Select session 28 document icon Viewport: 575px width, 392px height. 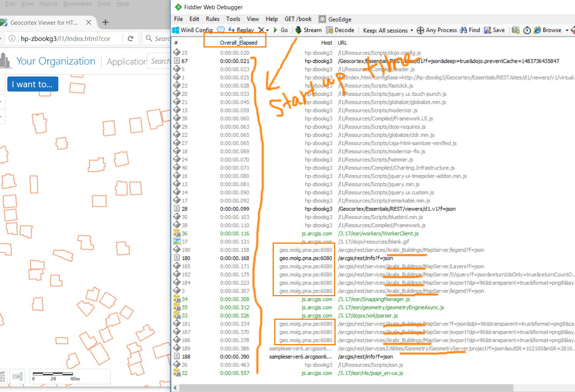click(177, 209)
